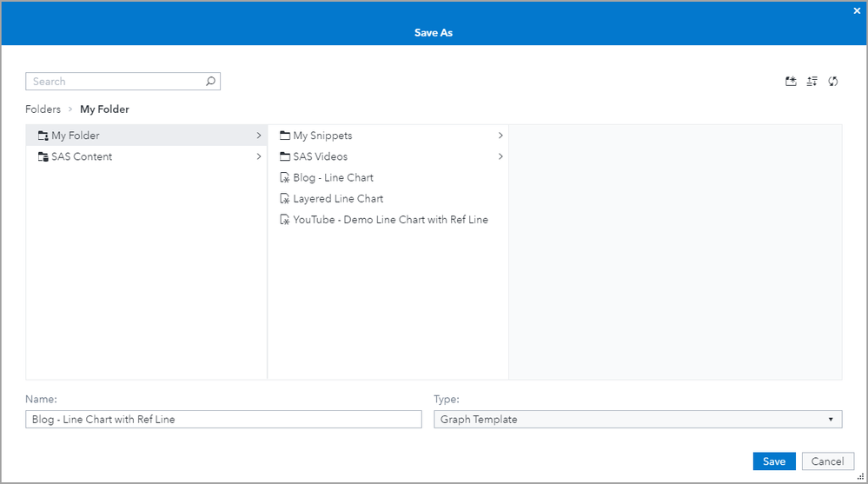Click the Save button
The height and width of the screenshot is (484, 868).
point(773,461)
